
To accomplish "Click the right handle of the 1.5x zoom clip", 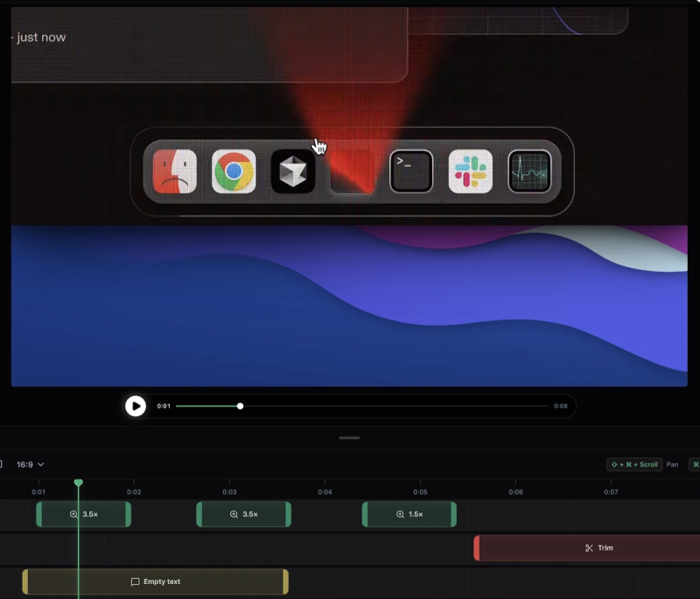I will point(453,514).
